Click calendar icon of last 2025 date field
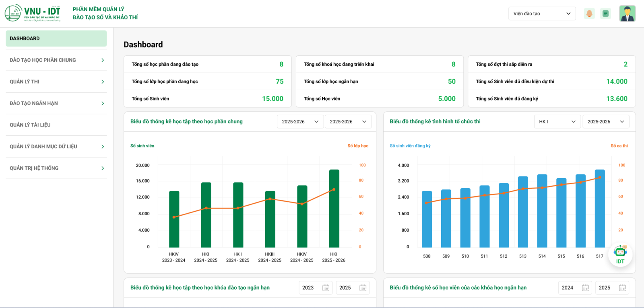 [x=622, y=288]
